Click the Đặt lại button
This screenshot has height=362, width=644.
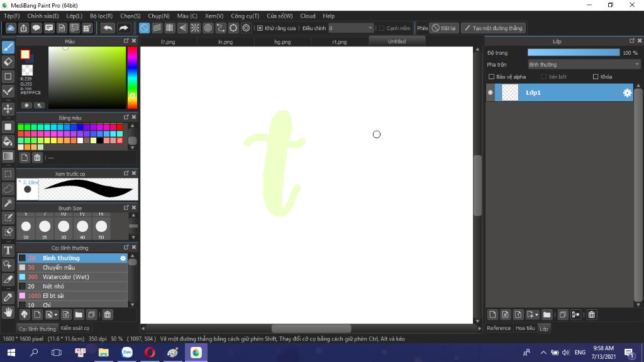443,28
